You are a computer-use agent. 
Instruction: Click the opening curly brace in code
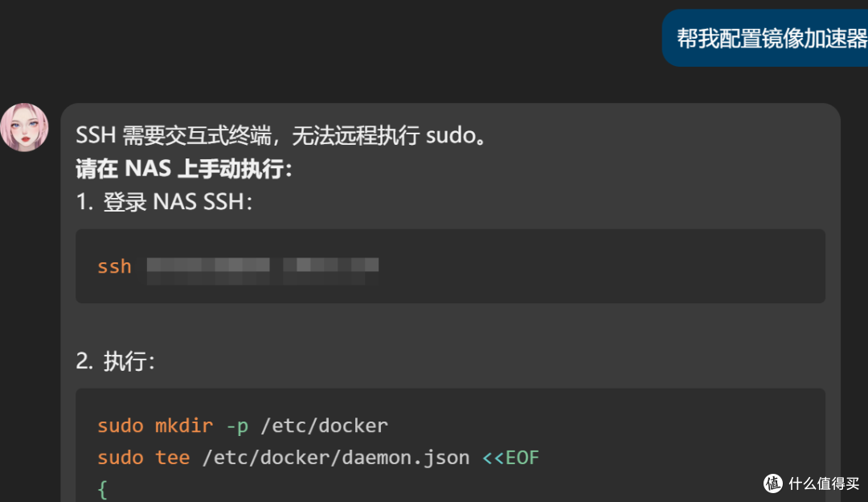point(102,489)
